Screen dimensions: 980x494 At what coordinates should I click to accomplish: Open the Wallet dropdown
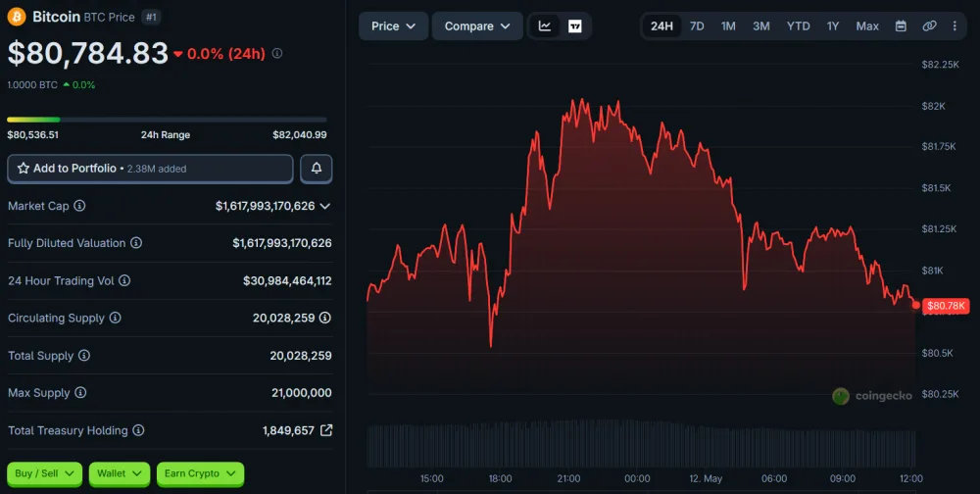point(119,473)
